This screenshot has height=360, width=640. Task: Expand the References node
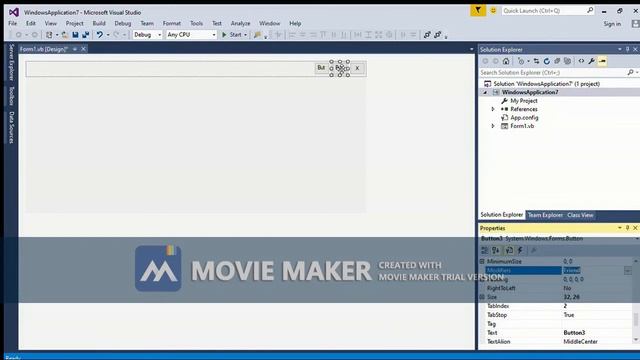click(493, 109)
